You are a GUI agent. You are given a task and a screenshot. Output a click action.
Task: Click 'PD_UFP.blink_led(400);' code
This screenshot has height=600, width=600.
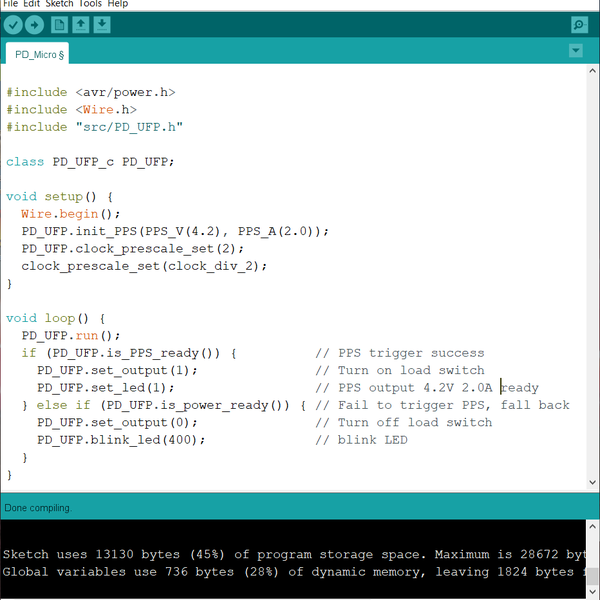pyautogui.click(x=121, y=440)
